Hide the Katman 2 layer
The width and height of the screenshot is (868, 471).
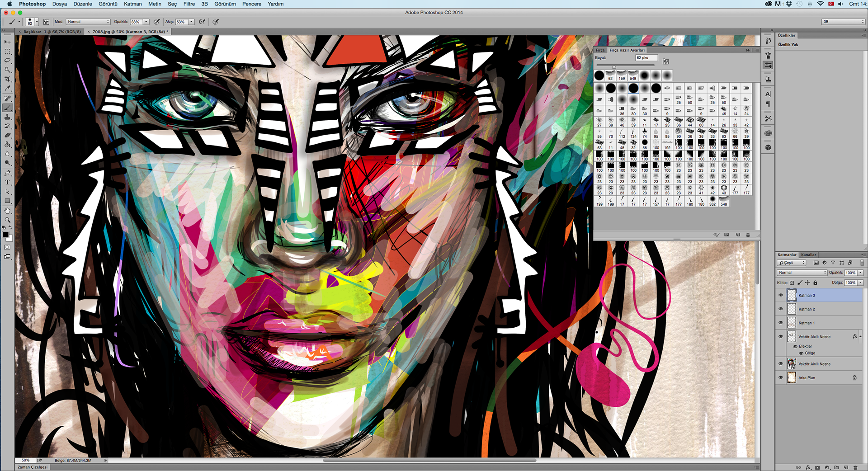(x=780, y=309)
